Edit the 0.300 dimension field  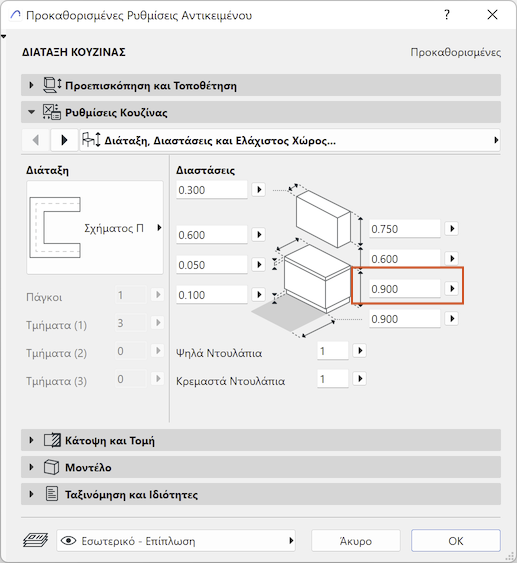[x=211, y=190]
